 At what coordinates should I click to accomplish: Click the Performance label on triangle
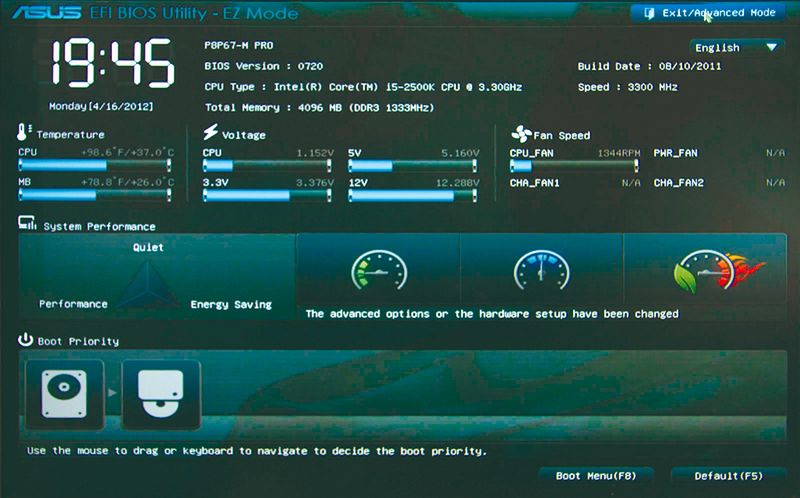click(73, 304)
